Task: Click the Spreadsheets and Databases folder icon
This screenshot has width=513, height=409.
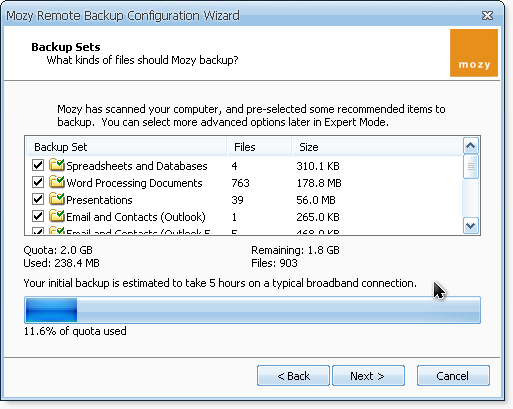Action: 56,165
